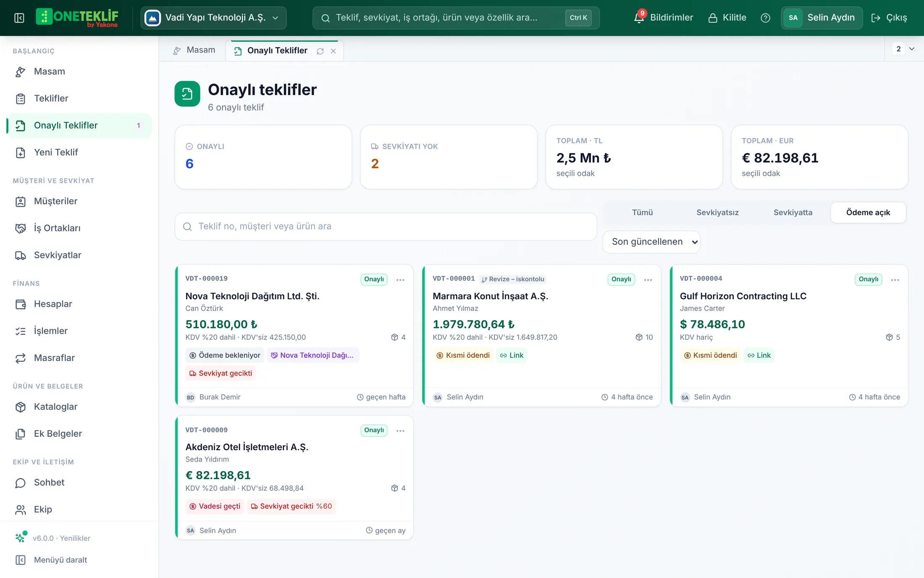Image resolution: width=924 pixels, height=578 pixels.
Task: Open the help question-mark icon
Action: (765, 18)
